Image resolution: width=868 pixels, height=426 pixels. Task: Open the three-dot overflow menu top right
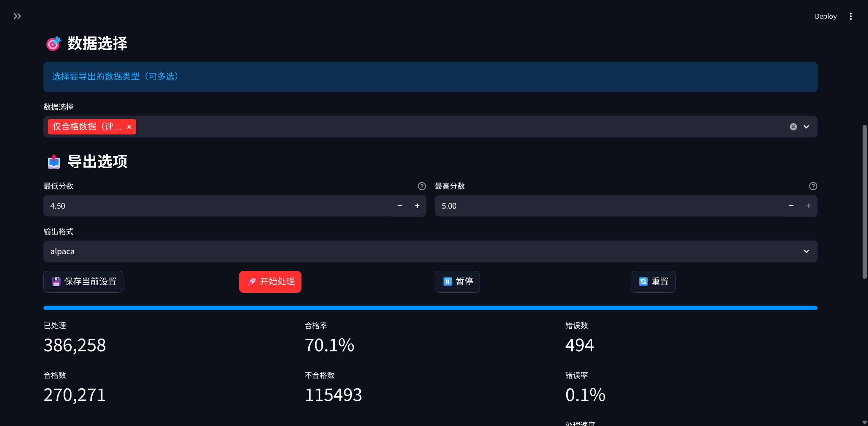851,16
